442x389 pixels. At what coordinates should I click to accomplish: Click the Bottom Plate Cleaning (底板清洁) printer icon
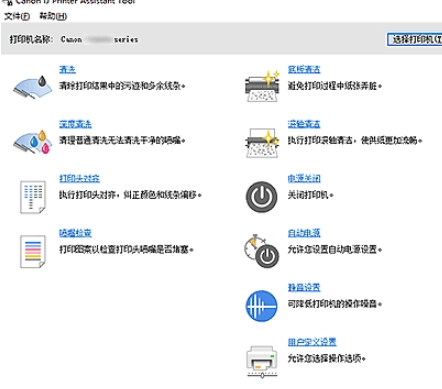[x=262, y=87]
